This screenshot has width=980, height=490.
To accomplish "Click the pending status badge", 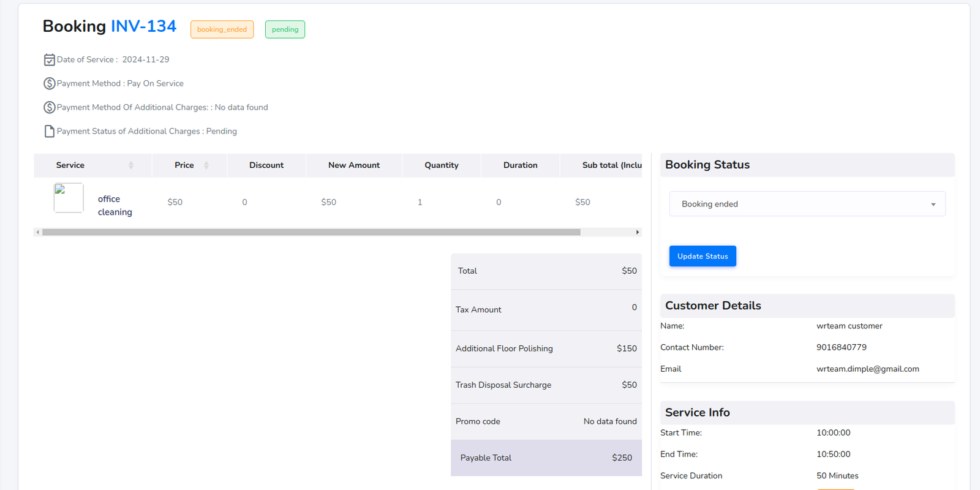I will pyautogui.click(x=285, y=29).
